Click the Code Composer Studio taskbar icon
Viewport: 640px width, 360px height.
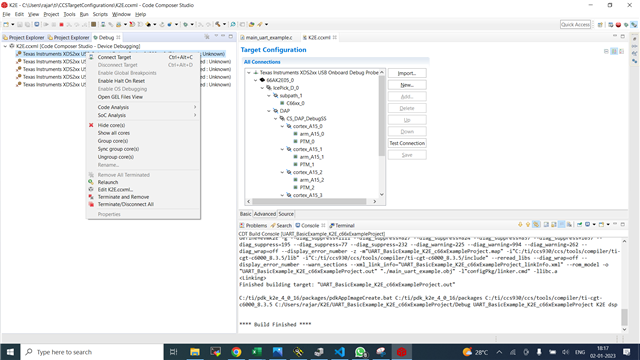pos(402,352)
